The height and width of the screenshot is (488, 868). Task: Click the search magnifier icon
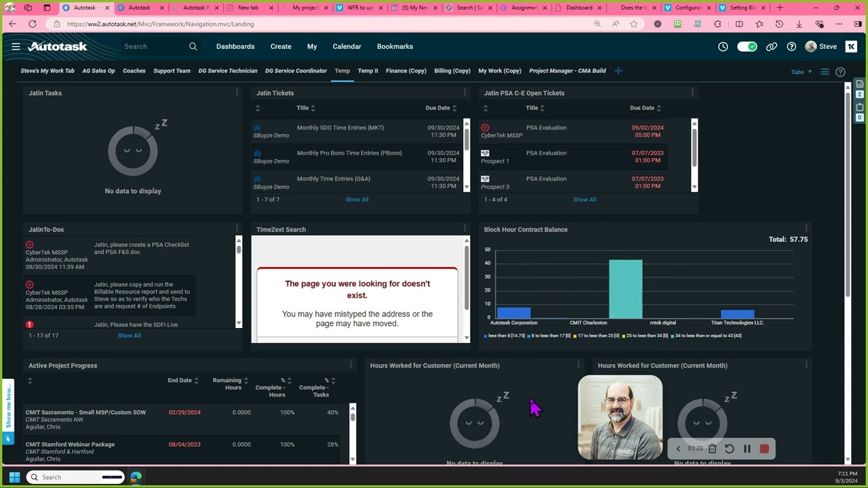pos(193,47)
